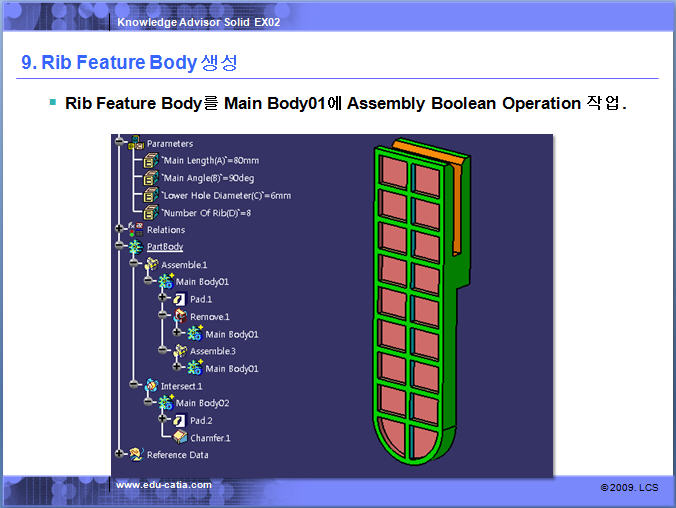Click the Assemble.3 boolean icon
Image resolution: width=676 pixels, height=508 pixels.
click(180, 351)
